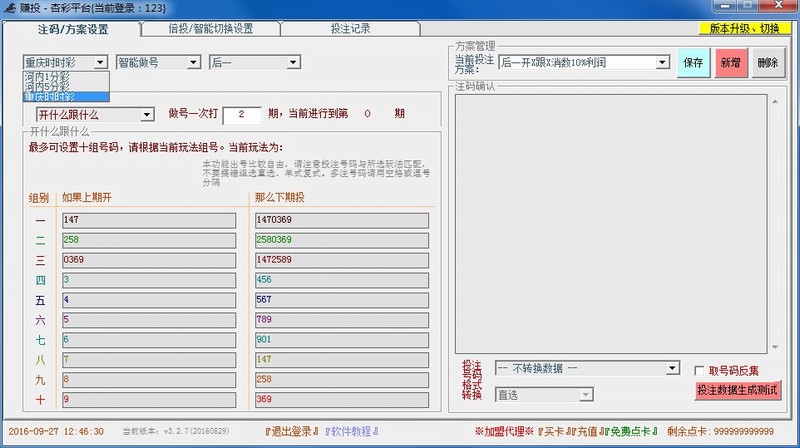Click 投注数据生成测试 button
This screenshot has height=448, width=800.
pos(738,390)
